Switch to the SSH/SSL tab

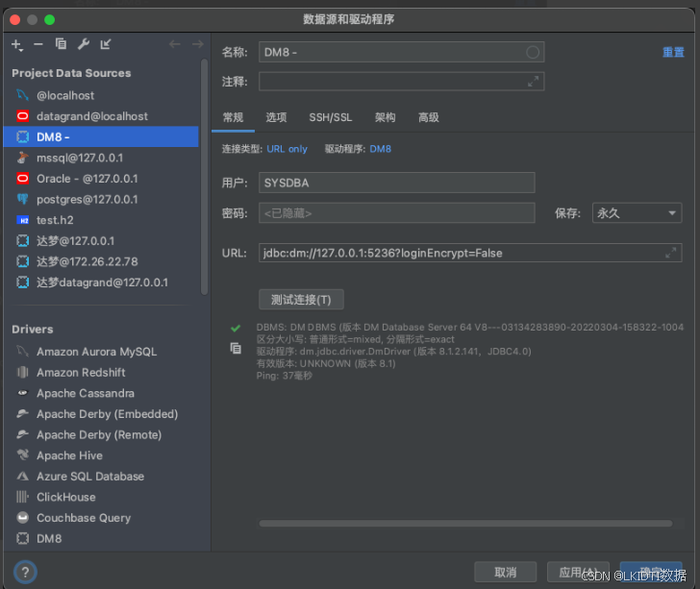pos(331,117)
